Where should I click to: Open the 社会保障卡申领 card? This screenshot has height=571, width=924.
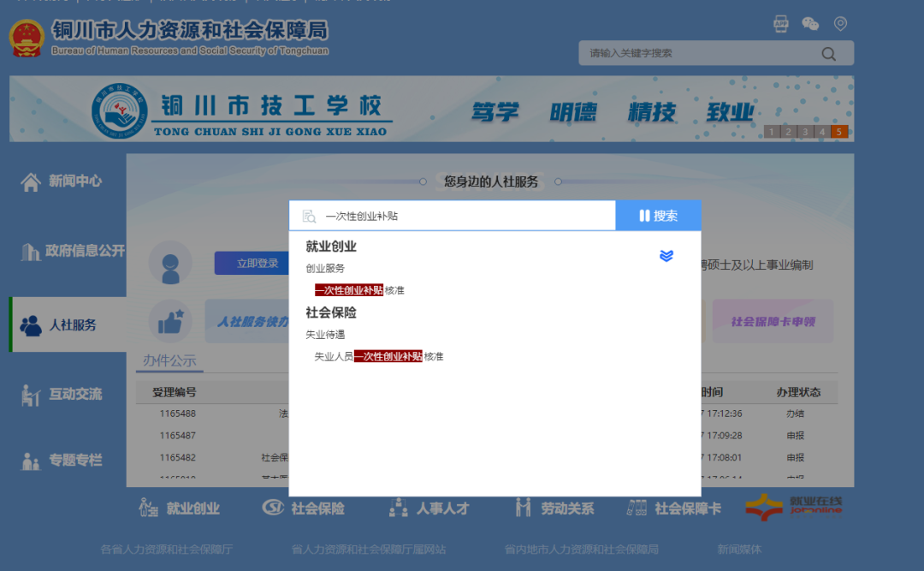tap(773, 322)
